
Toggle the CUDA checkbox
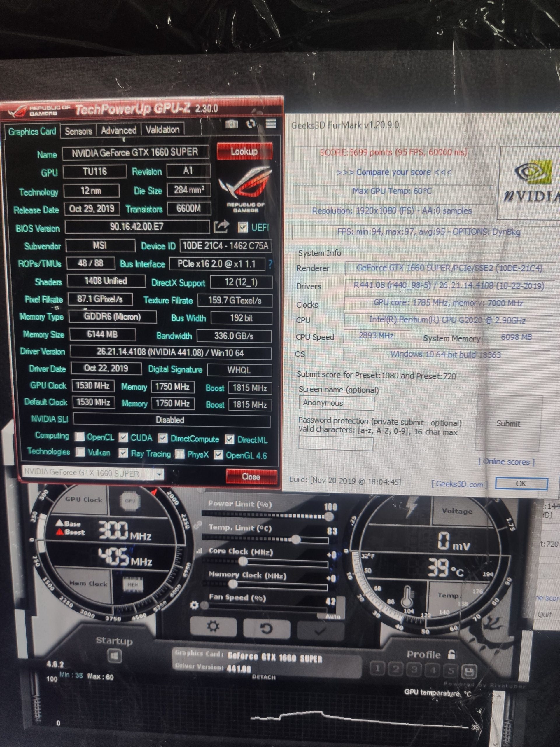click(123, 437)
